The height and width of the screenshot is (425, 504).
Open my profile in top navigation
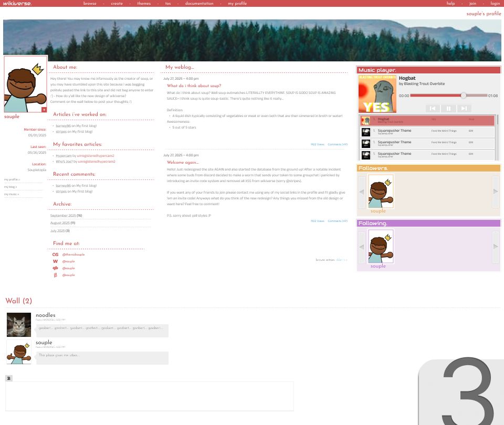237,4
